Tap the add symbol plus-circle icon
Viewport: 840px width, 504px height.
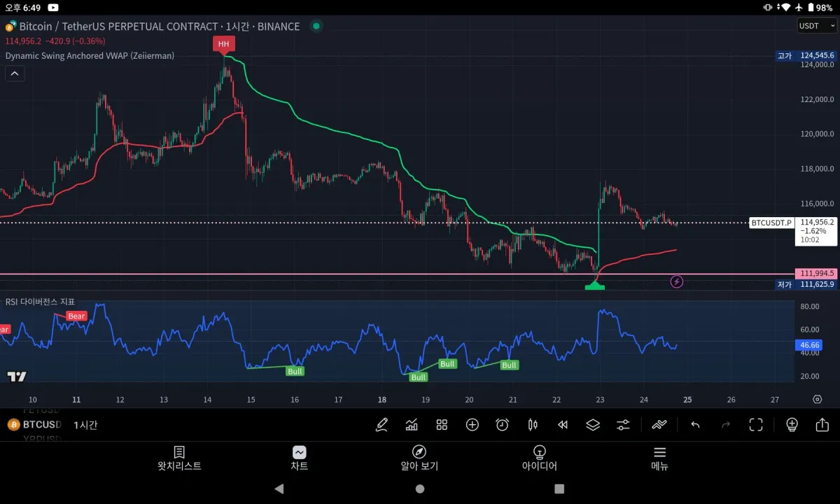[x=472, y=424]
